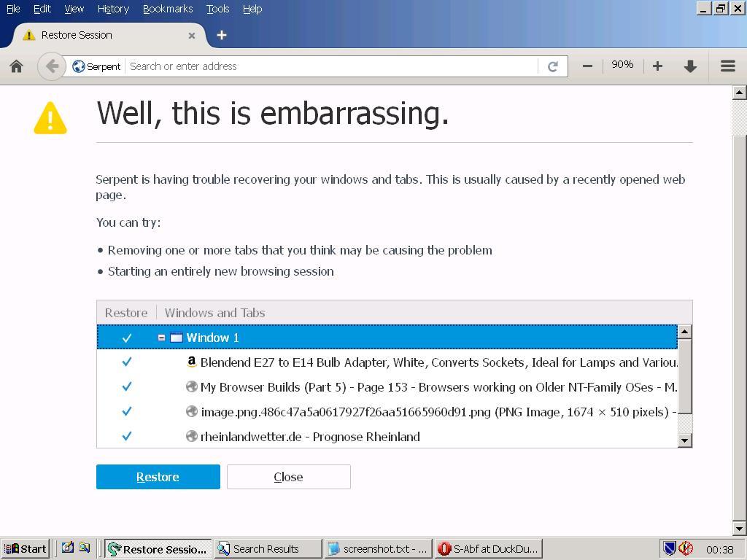Viewport: 747px width, 560px height.
Task: Click the page scrollbar up arrow
Action: pyautogui.click(x=740, y=93)
